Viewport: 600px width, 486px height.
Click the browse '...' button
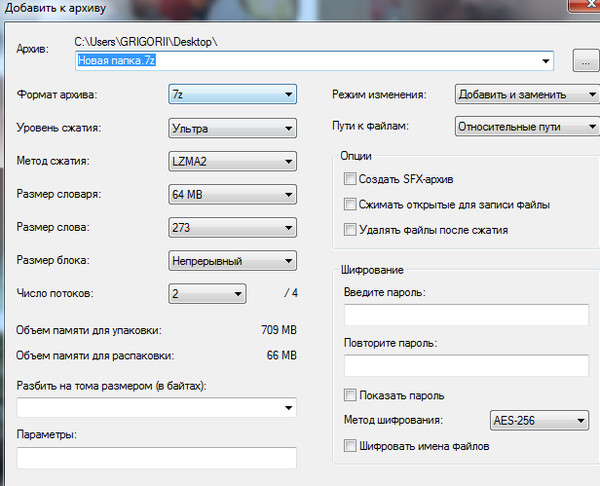pyautogui.click(x=585, y=61)
